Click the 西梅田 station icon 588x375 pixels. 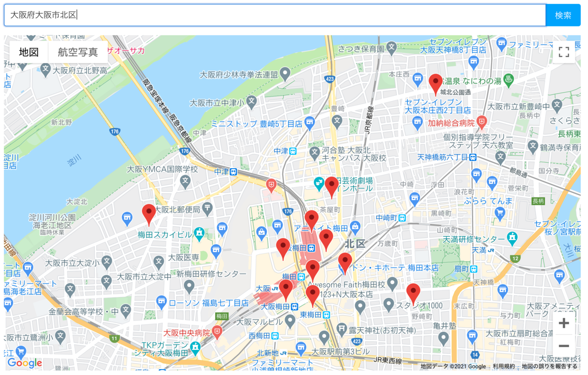(275, 336)
